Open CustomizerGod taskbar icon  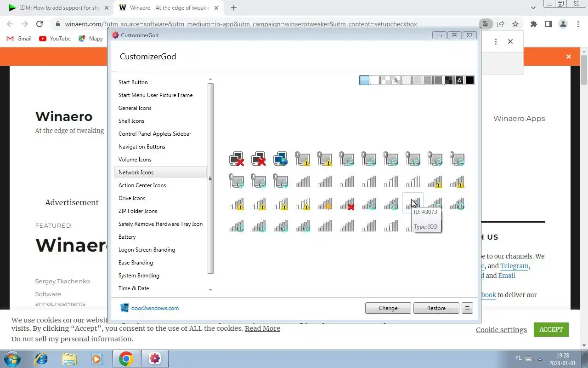point(155,359)
